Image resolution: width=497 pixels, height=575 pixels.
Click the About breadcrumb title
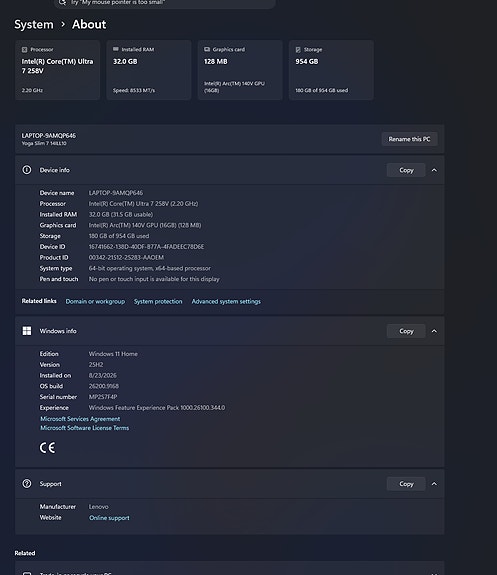click(x=89, y=25)
